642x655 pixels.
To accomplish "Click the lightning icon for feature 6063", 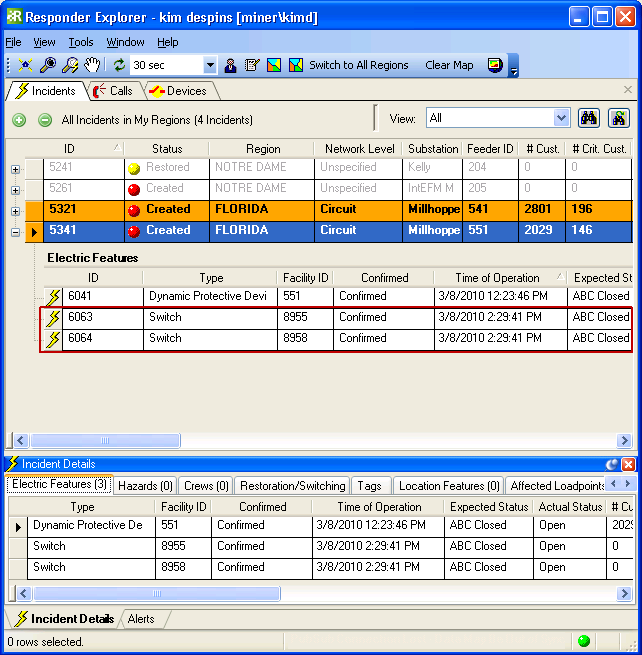I will (54, 317).
